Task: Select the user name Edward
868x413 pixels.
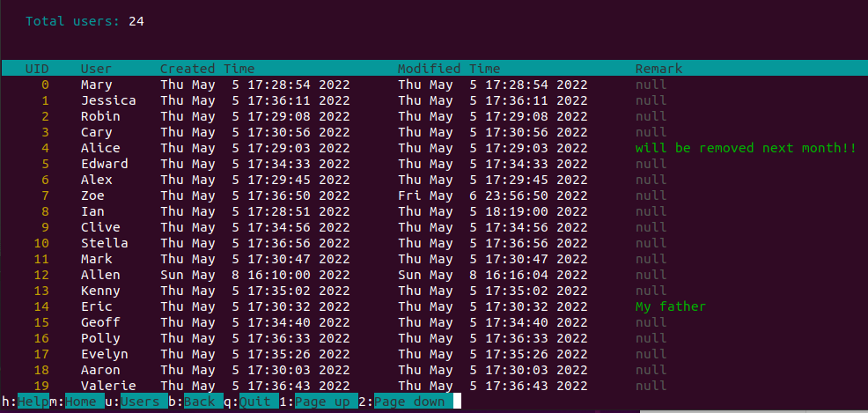Action: [105, 164]
